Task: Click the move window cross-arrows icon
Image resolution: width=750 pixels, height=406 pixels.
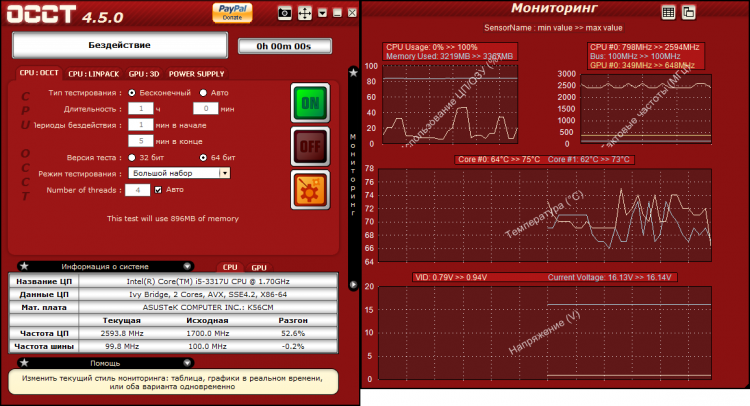Action: click(x=305, y=13)
